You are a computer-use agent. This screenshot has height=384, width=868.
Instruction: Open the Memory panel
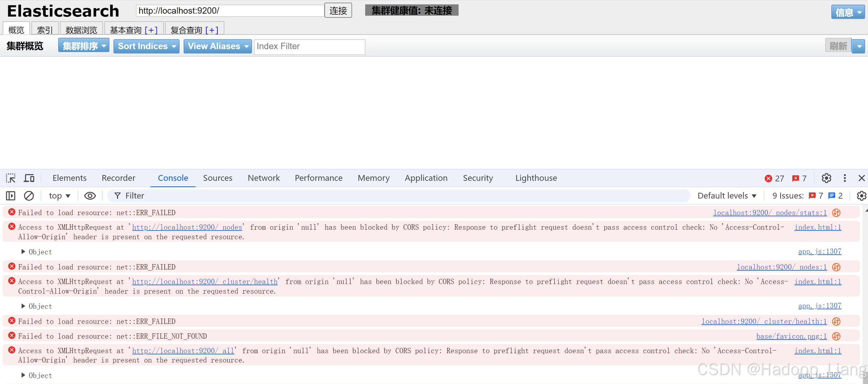click(373, 178)
